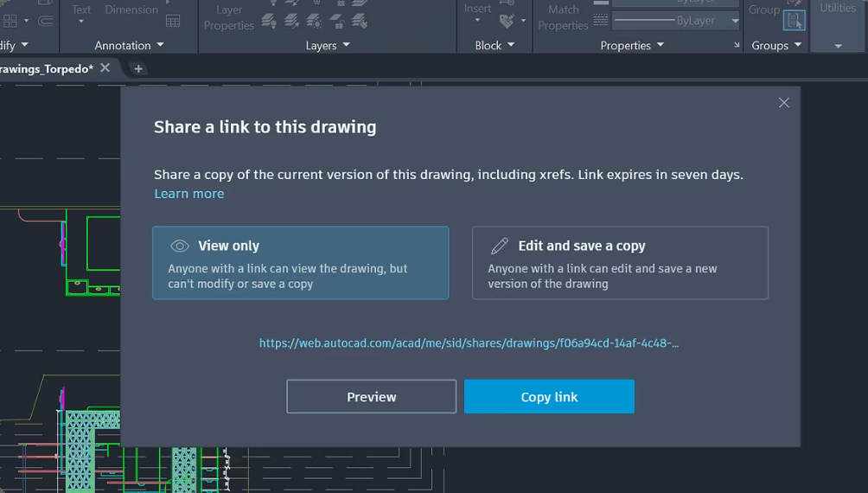Click the web.autocad.com share URL
Viewport: 868px width, 493px height.
tap(469, 343)
